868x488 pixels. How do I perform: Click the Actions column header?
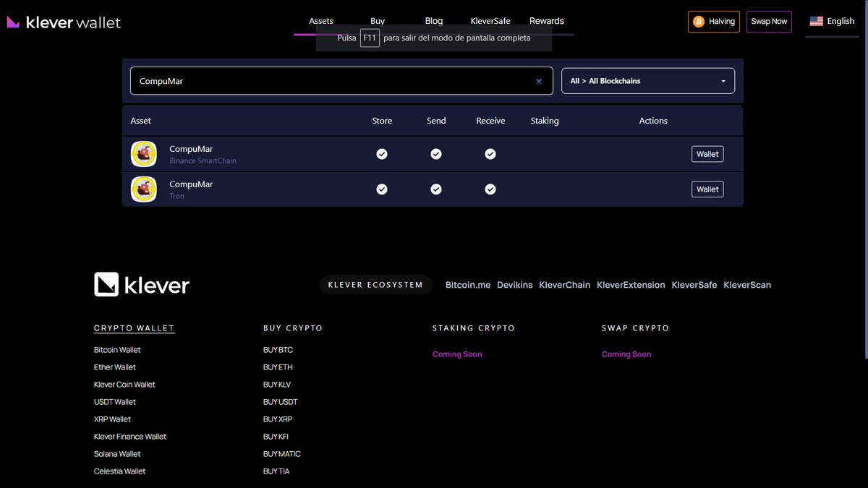[653, 121]
